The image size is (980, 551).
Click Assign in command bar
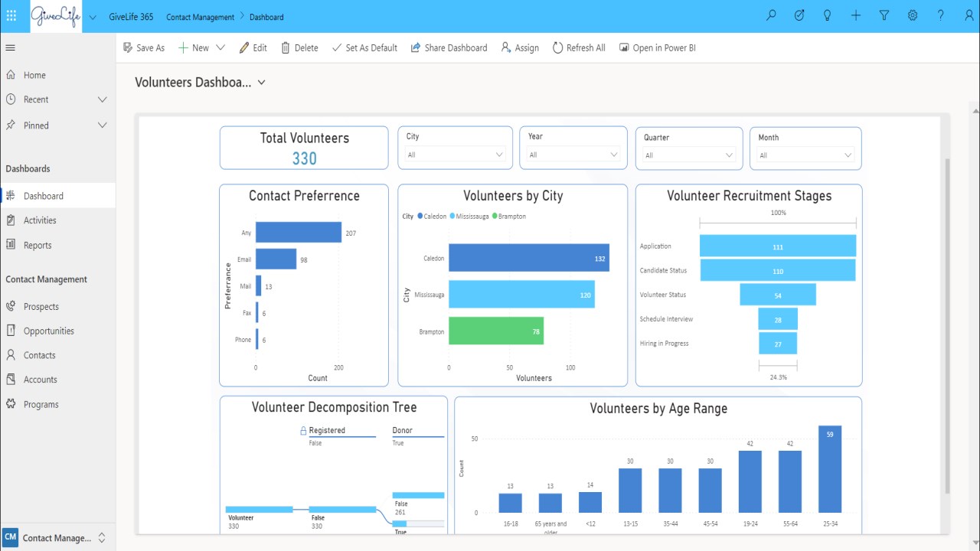pos(520,47)
